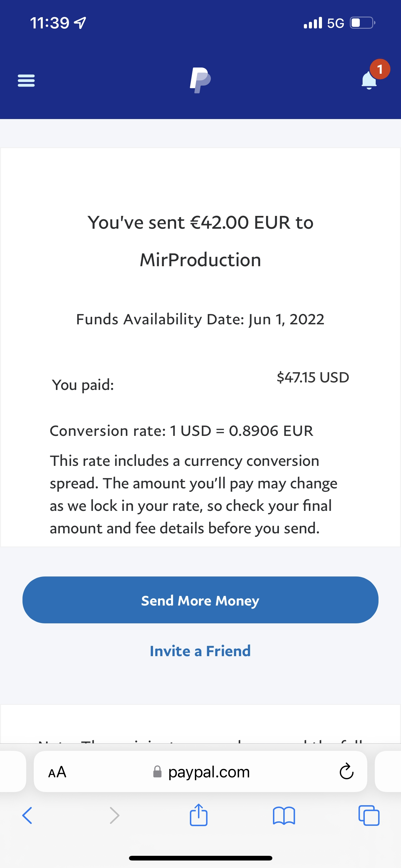Screen dimensions: 401x868
Task: Open the notifications bell
Action: coord(369,81)
